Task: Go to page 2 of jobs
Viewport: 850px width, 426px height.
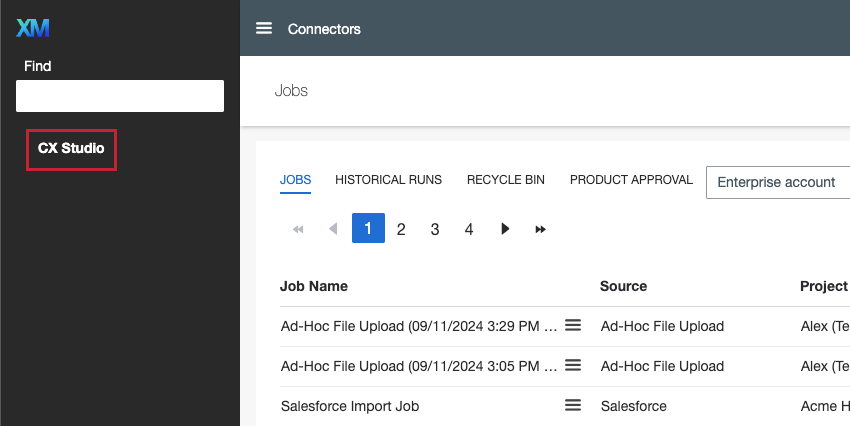Action: (x=401, y=229)
